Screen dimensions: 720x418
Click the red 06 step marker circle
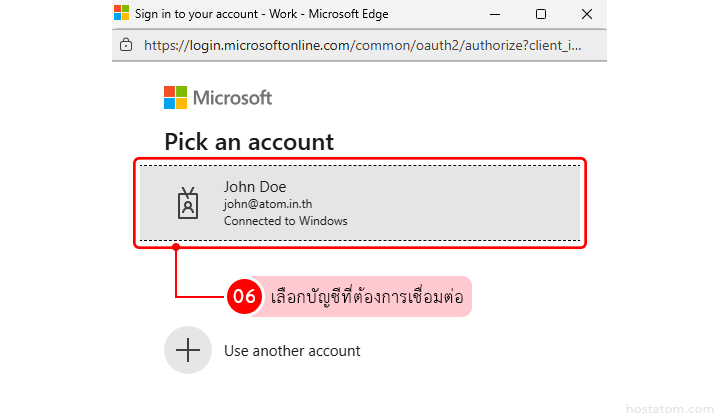pos(245,296)
